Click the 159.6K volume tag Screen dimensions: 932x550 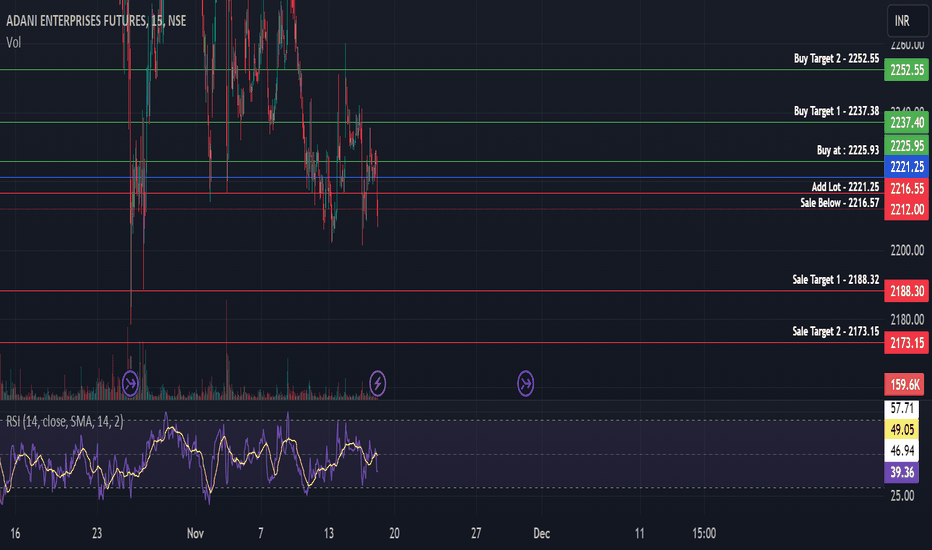click(905, 385)
